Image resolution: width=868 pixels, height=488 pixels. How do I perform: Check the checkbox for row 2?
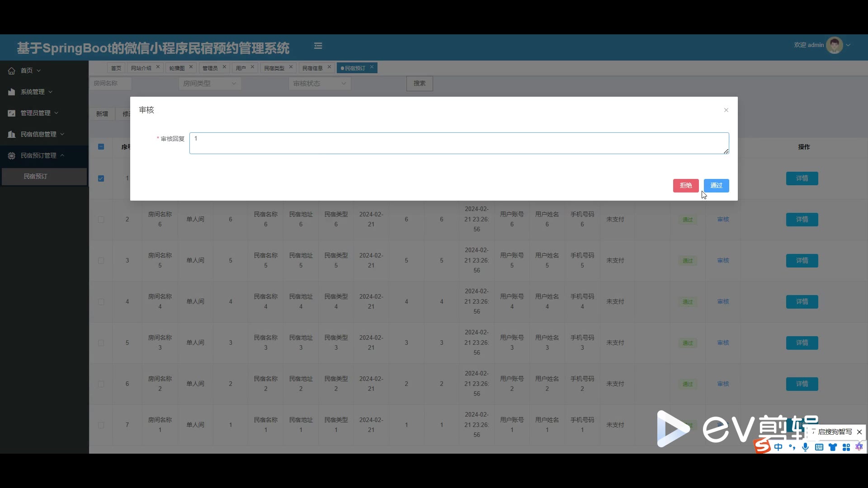tap(101, 220)
